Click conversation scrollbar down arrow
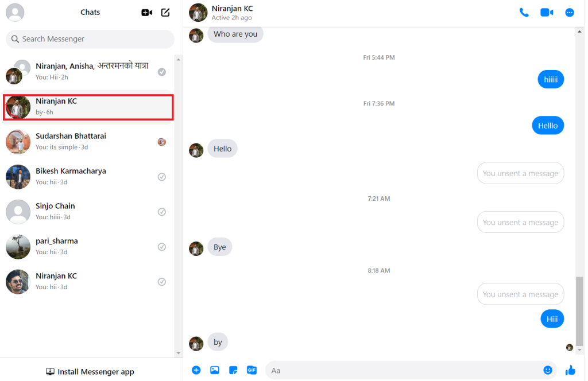Screen dimensions: 588x381 click(580, 350)
